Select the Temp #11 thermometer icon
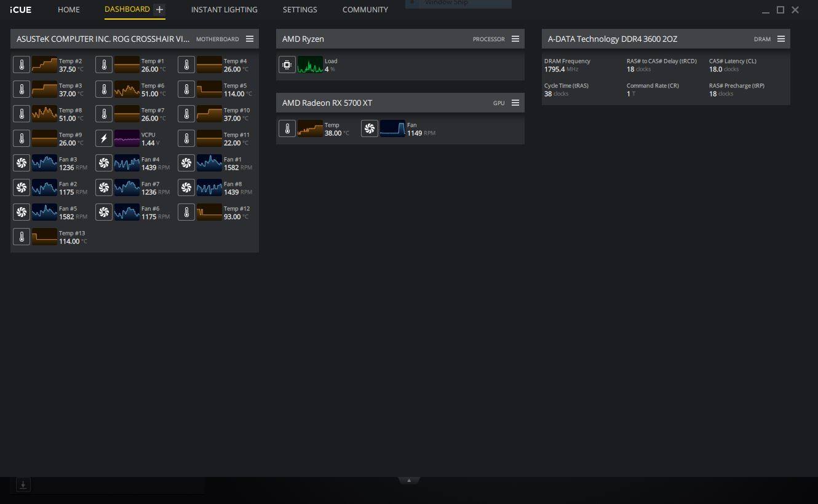The height and width of the screenshot is (504, 818). [x=186, y=138]
